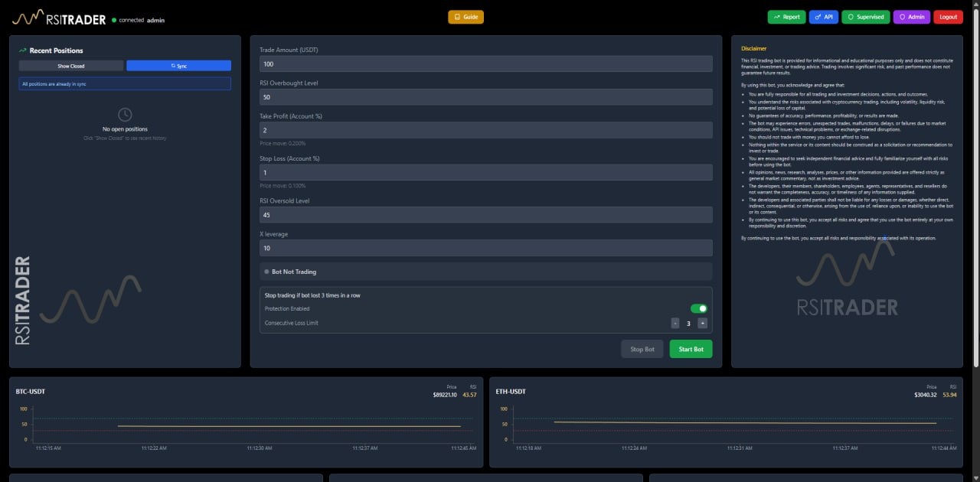The height and width of the screenshot is (482, 980).
Task: Switch to Supervised mode
Action: (x=865, y=16)
